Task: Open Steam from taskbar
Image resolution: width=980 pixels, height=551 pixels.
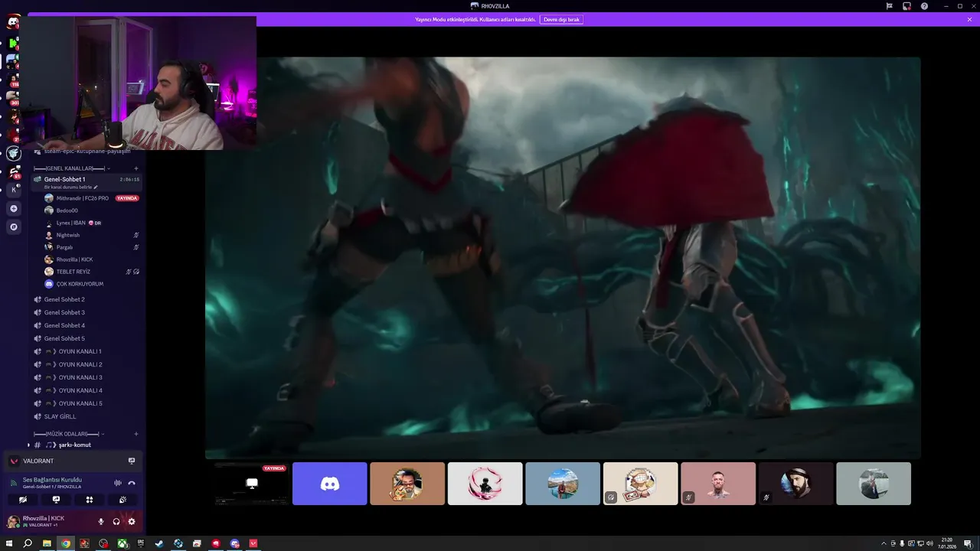Action: coord(159,543)
